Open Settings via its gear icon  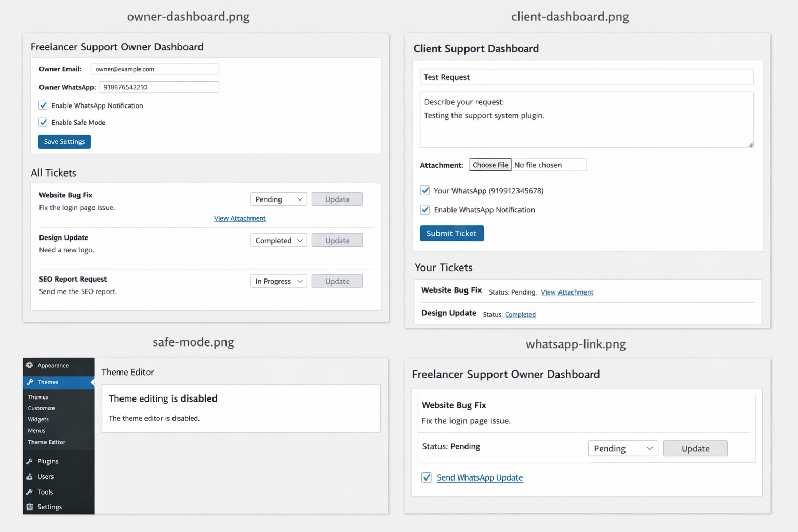coord(31,507)
